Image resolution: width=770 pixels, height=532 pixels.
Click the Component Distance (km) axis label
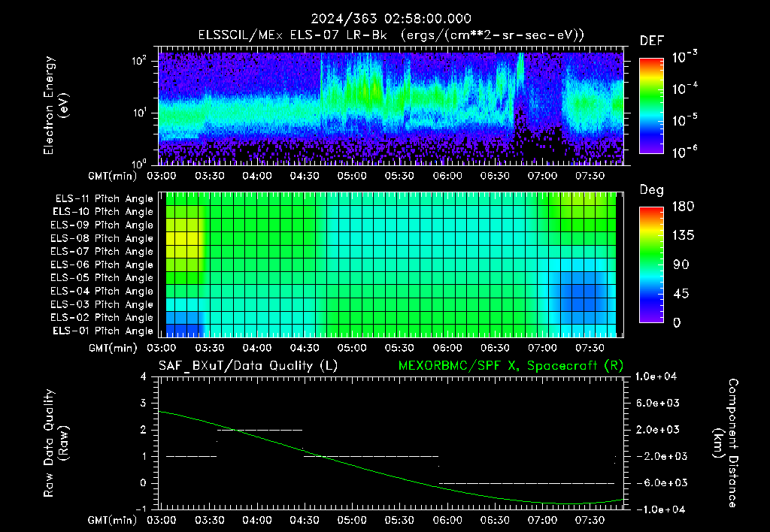pyautogui.click(x=726, y=443)
